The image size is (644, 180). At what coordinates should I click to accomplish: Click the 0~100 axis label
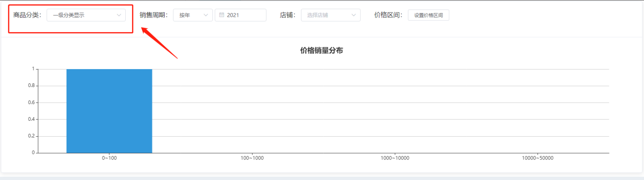coord(109,158)
